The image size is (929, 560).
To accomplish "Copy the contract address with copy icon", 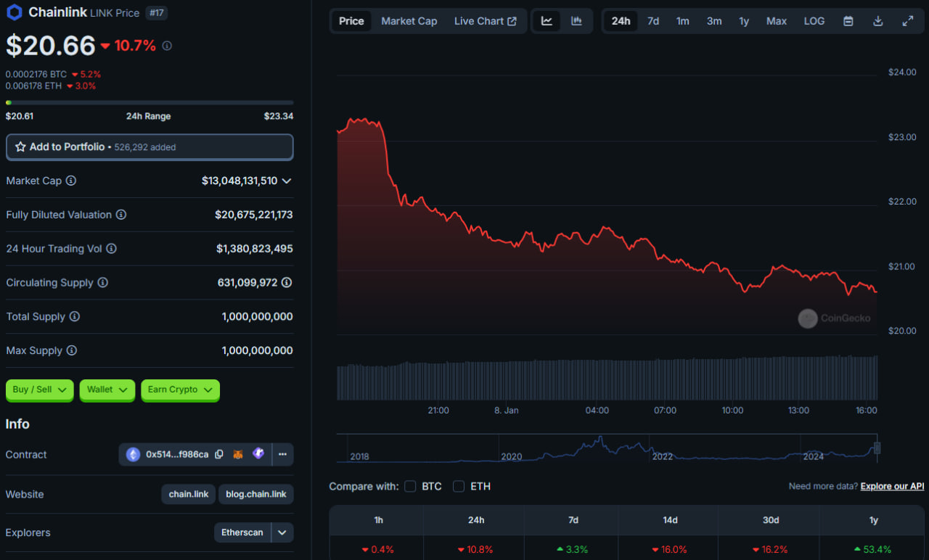I will 218,455.
